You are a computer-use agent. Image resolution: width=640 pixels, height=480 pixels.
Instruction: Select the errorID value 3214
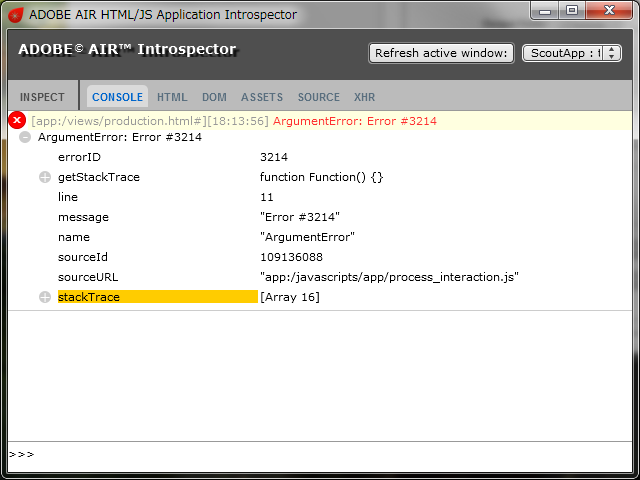pos(274,157)
